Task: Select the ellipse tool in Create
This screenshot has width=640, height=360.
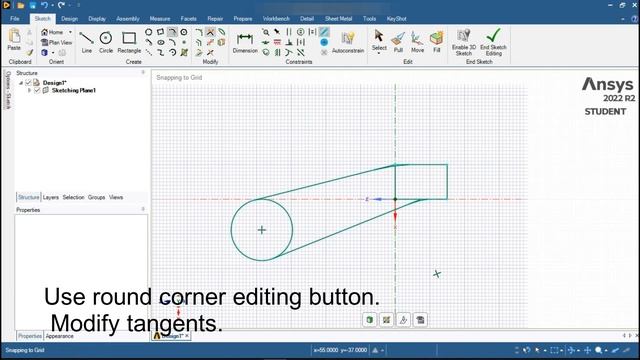Action: pos(161,42)
